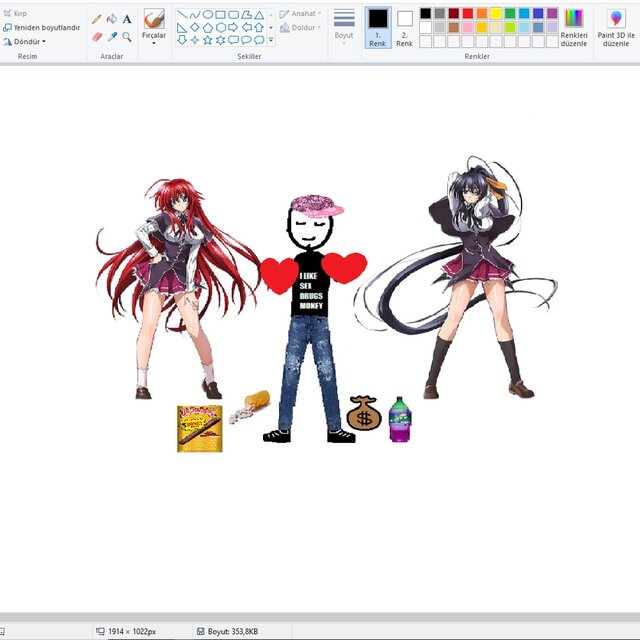The width and height of the screenshot is (640, 640).
Task: Pick the lime green color swatch
Action: (510, 27)
